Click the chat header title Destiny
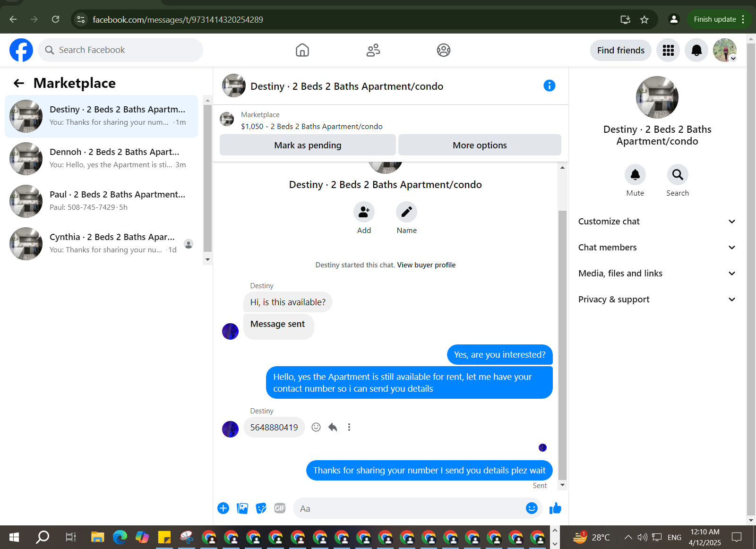This screenshot has height=549, width=756. (347, 86)
